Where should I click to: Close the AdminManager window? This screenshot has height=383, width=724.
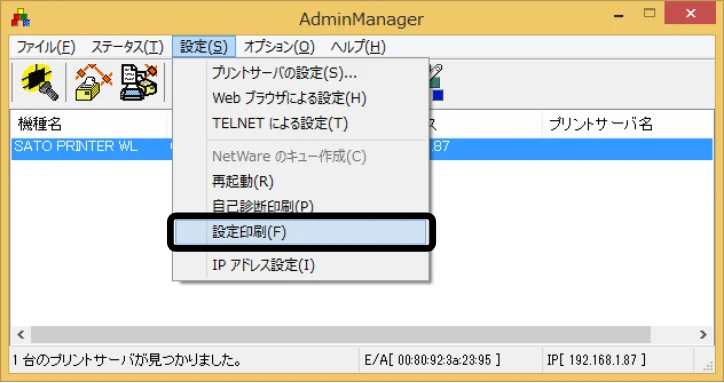point(690,13)
